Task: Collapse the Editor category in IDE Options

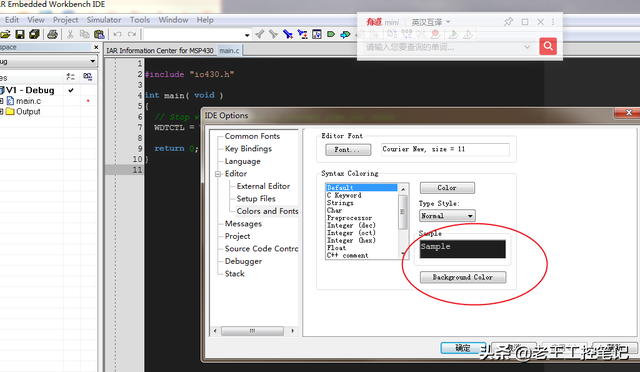Action: [218, 174]
